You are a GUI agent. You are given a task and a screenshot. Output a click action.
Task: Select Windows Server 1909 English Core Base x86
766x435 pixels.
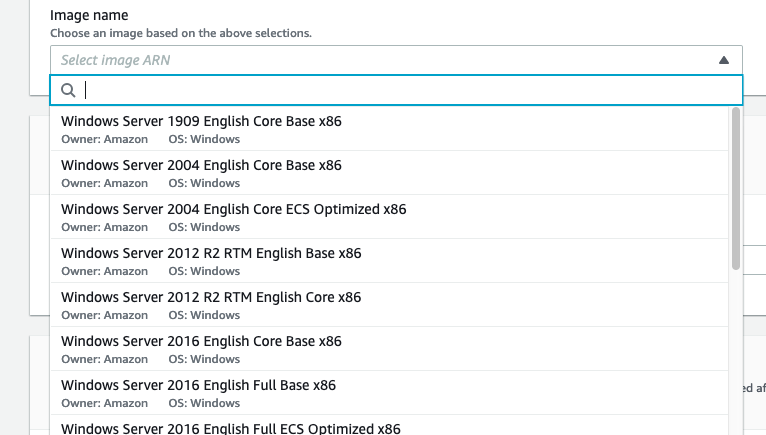point(201,121)
